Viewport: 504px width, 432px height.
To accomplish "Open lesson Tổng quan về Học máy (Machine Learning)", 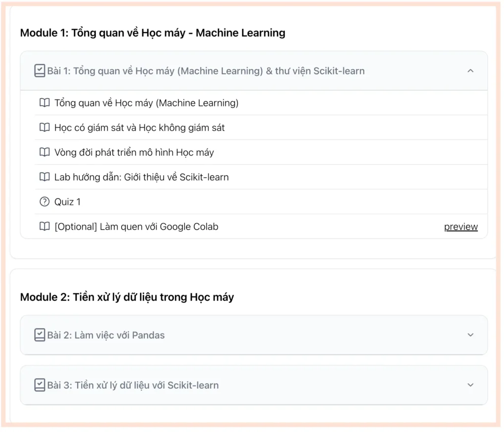I will click(146, 103).
